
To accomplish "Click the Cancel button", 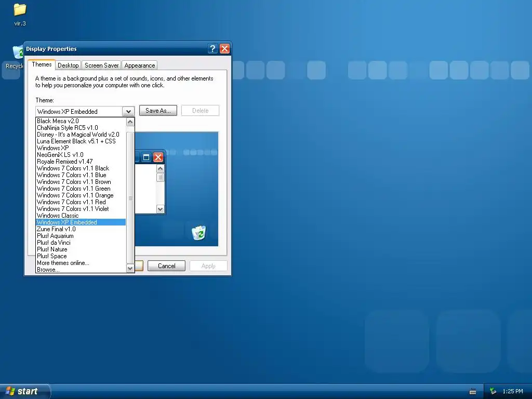I will 167,265.
